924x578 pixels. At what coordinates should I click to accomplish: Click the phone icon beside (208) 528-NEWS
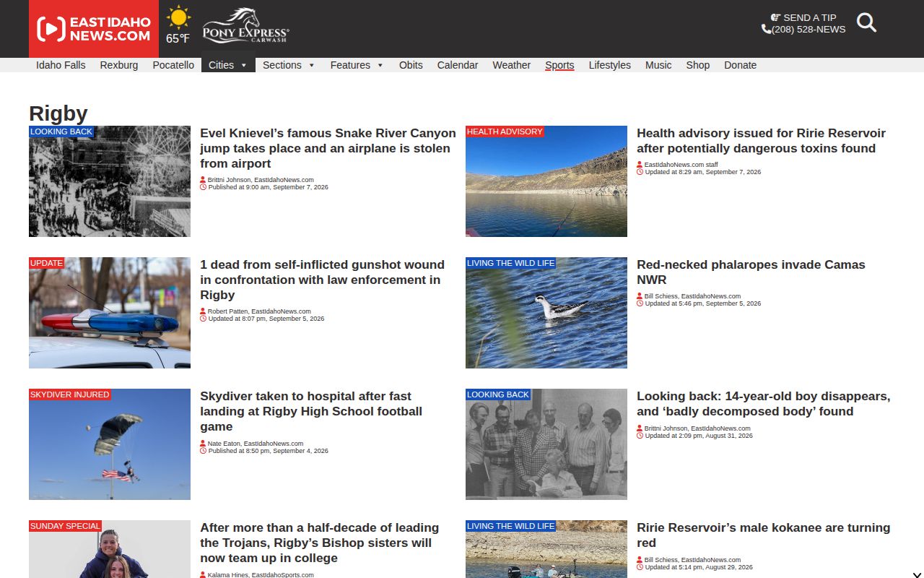766,30
